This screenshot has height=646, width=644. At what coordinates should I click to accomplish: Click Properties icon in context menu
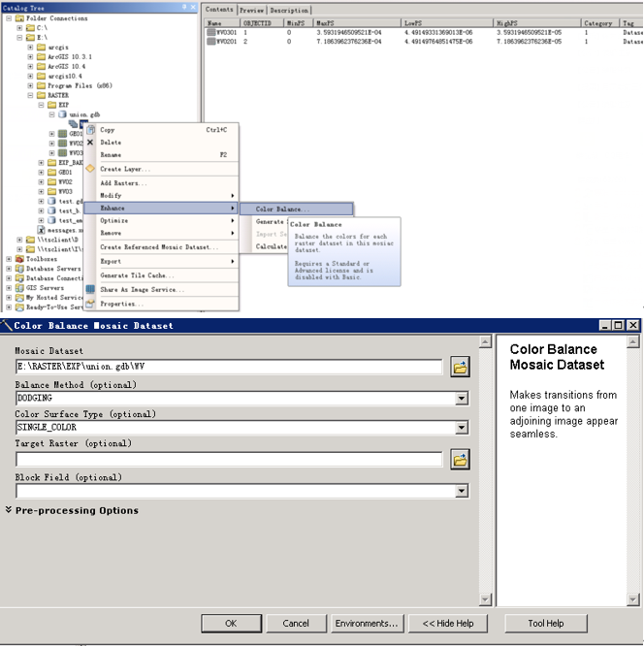90,304
